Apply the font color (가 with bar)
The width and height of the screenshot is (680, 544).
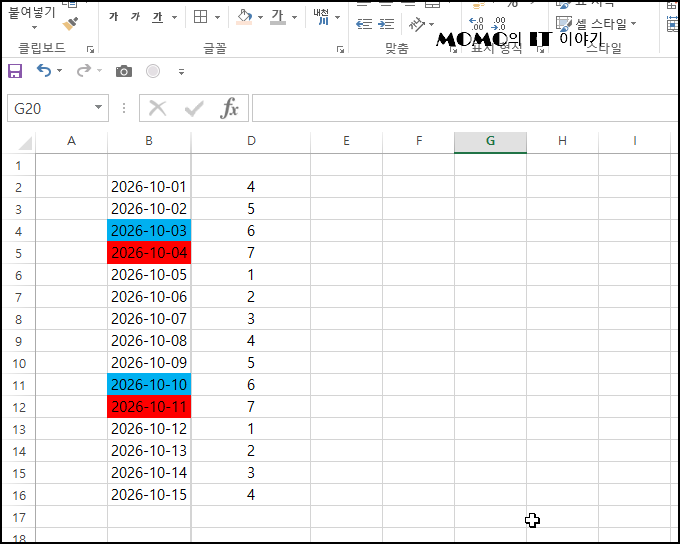278,17
